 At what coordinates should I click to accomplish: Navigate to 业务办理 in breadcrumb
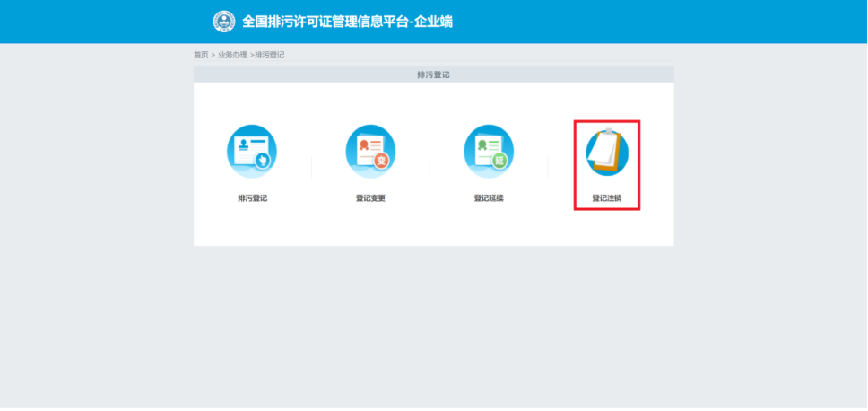232,56
